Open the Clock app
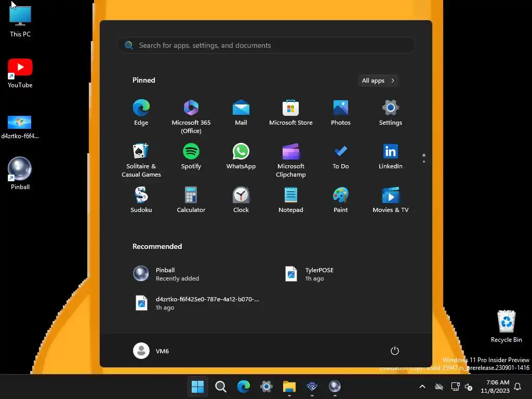532x399 pixels. point(241,200)
